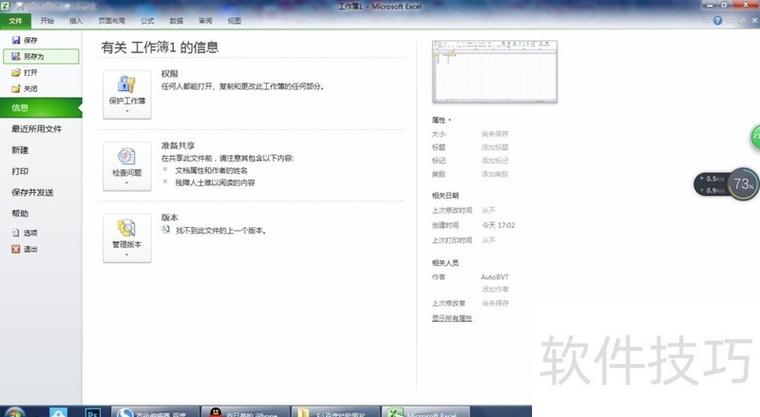This screenshot has width=760, height=417.
Task: Click the workbook preview thumbnail
Action: (x=494, y=72)
